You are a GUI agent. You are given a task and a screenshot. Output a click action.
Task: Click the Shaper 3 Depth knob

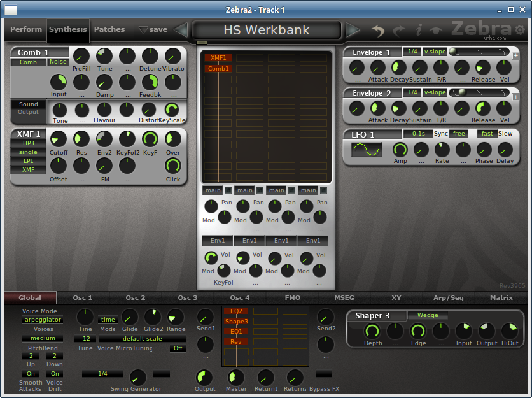pyautogui.click(x=372, y=331)
